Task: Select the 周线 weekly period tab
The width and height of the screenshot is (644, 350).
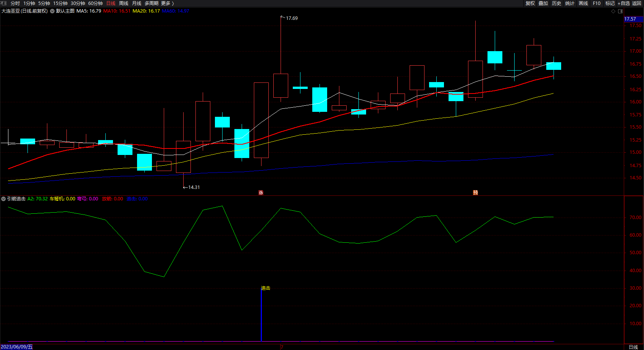Action: (124, 3)
